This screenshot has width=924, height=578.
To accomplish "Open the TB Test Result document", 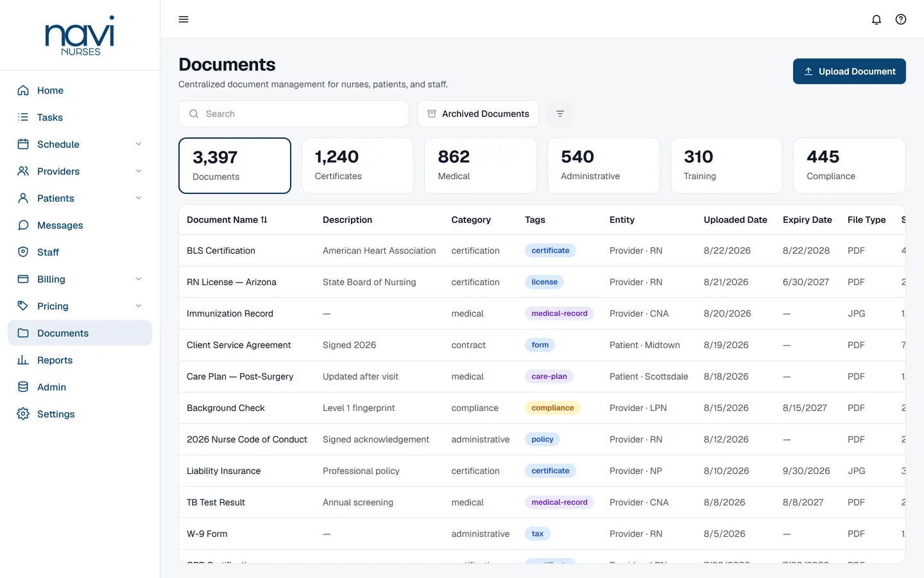I will [216, 502].
